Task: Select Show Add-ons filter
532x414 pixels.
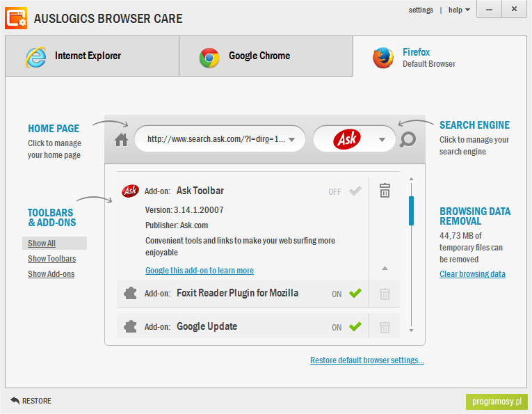Action: (51, 274)
